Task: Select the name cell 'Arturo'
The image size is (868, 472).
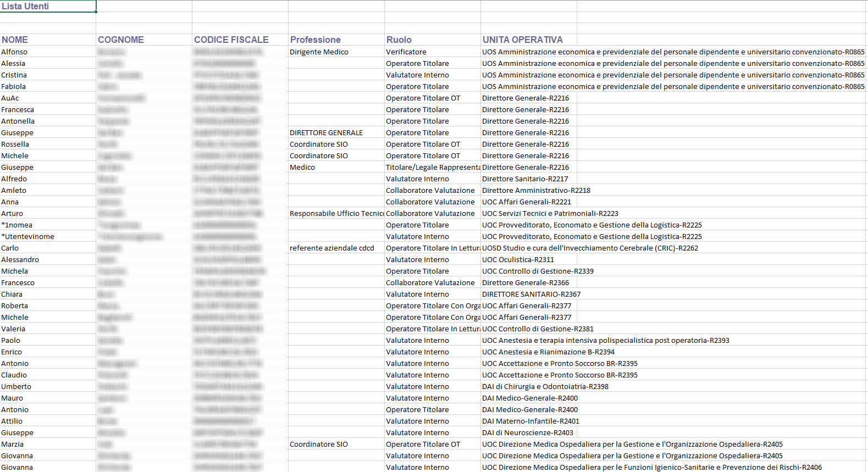Action: point(48,213)
